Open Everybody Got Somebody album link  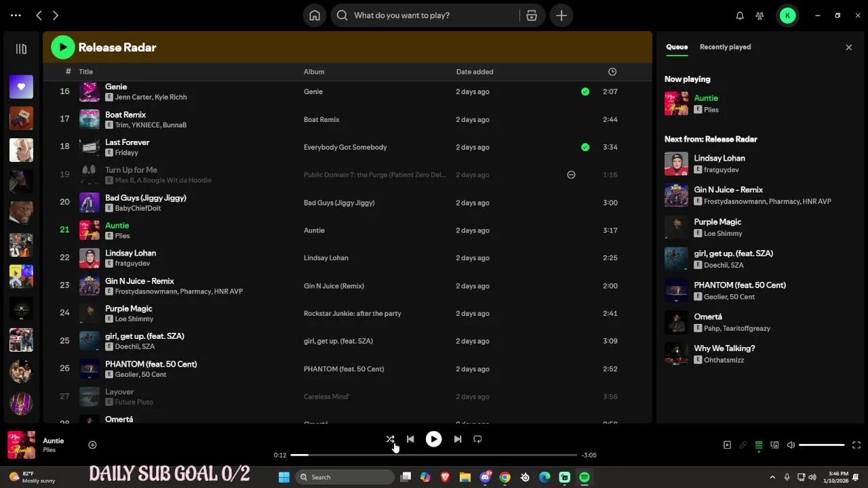tap(345, 147)
